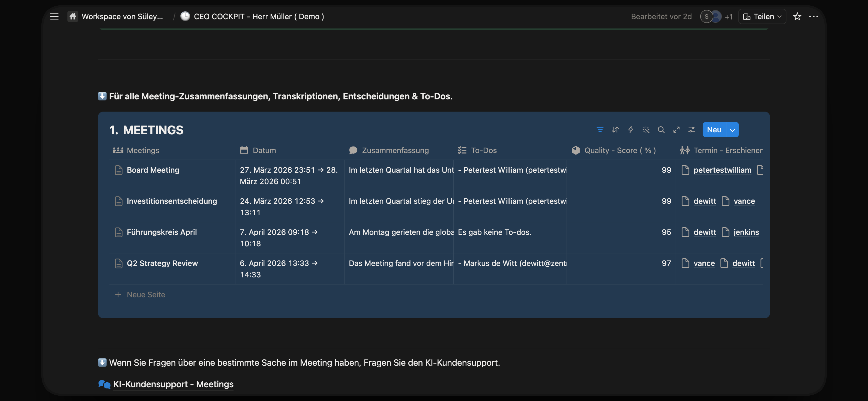
Task: Open Workspace von Süley... breadcrumb
Action: pyautogui.click(x=122, y=17)
